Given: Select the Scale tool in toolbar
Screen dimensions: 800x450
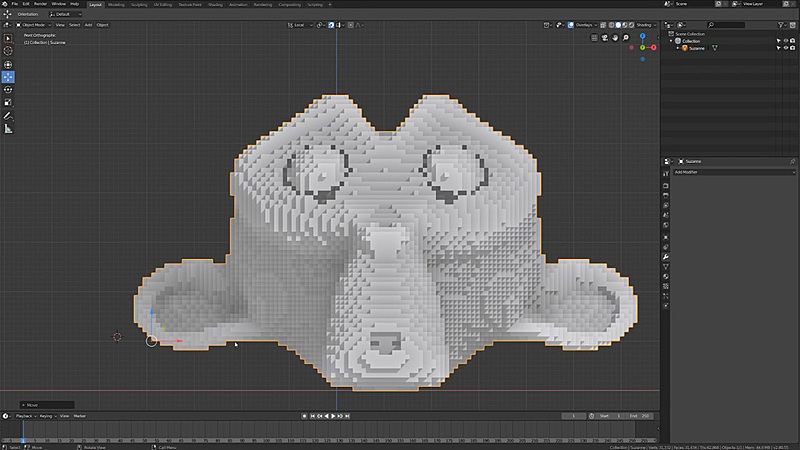Looking at the screenshot, I should coord(8,102).
